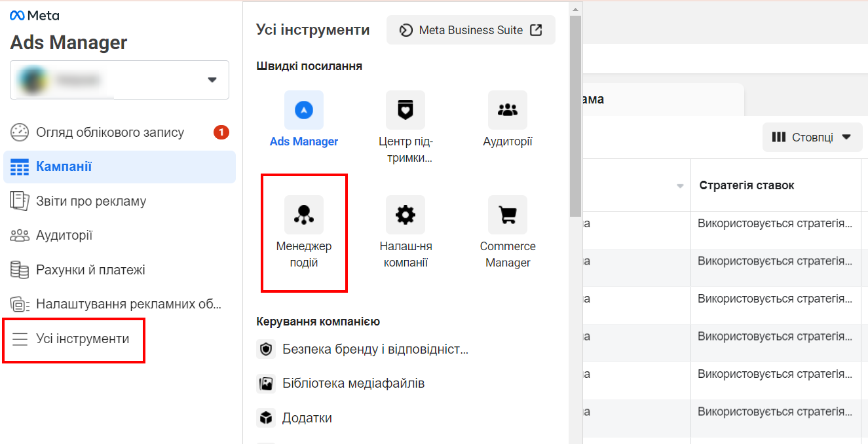
Task: Click the columns icon beside Стовпці
Action: pyautogui.click(x=779, y=137)
